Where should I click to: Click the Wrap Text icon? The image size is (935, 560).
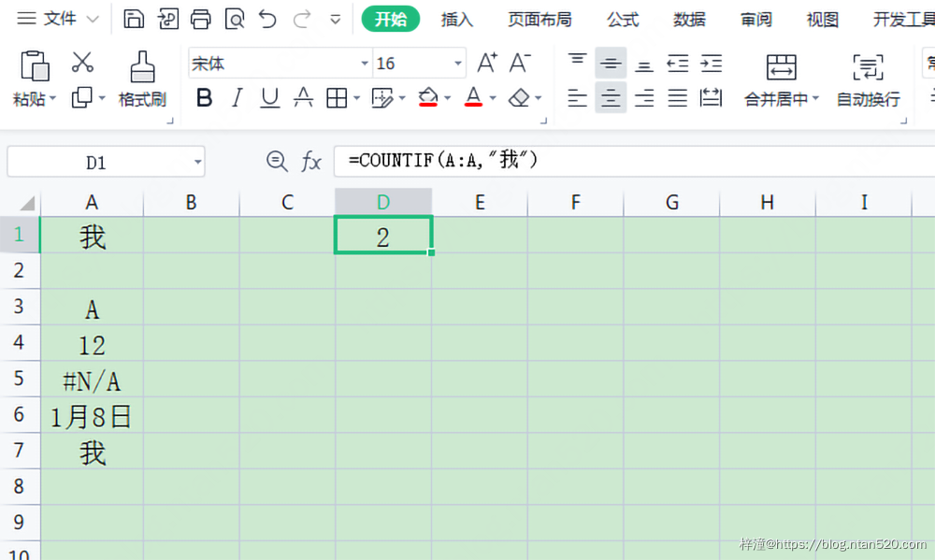868,67
